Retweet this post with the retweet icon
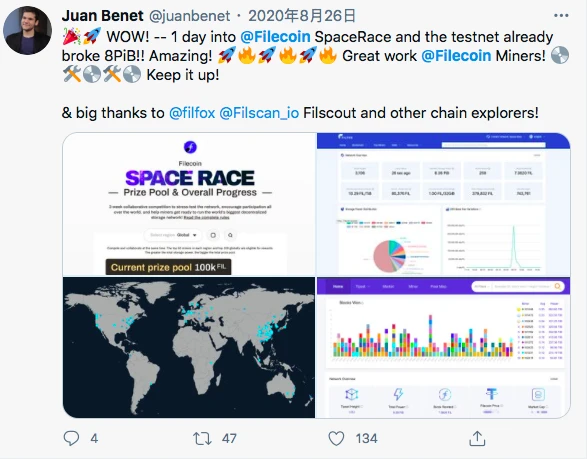 pos(202,438)
